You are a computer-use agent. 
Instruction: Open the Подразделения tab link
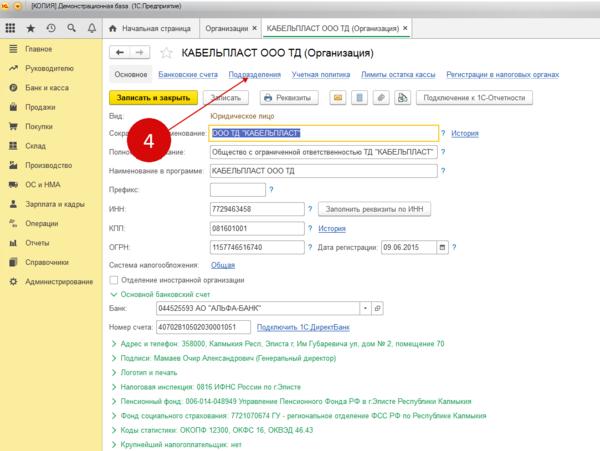coord(254,75)
